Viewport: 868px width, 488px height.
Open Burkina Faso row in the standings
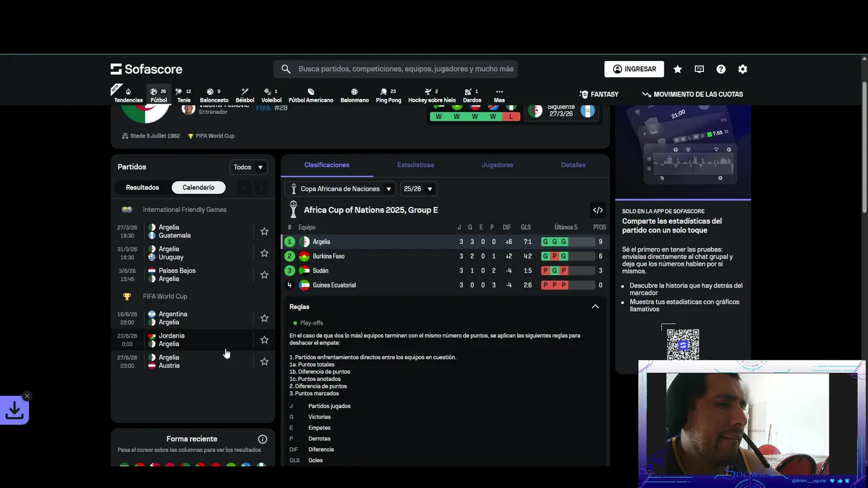click(x=445, y=256)
